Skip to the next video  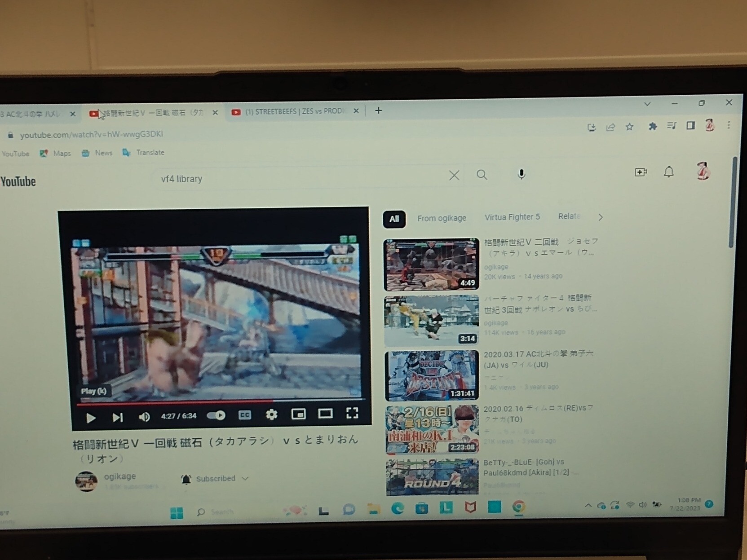[x=117, y=418]
